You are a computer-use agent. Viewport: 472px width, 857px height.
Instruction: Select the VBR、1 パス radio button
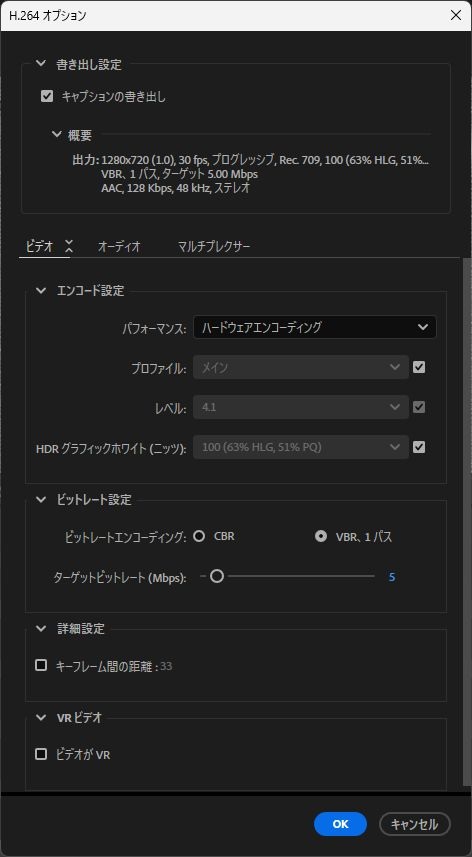coord(321,536)
